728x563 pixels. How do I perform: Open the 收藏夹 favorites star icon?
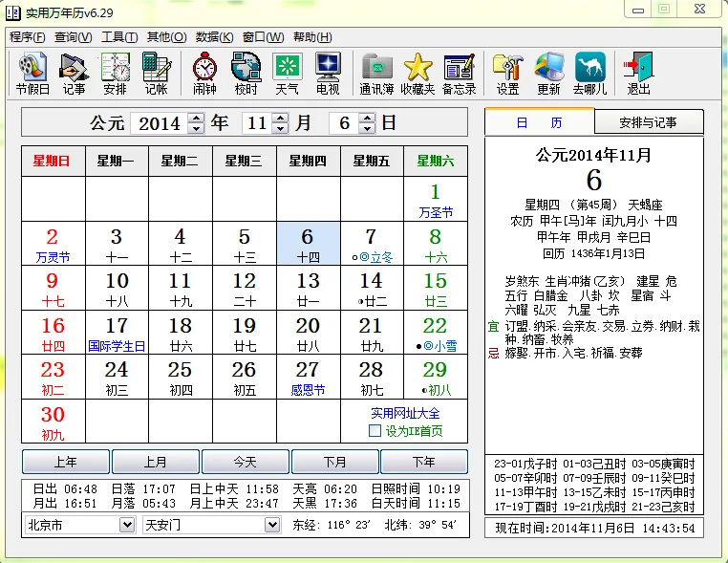point(418,73)
